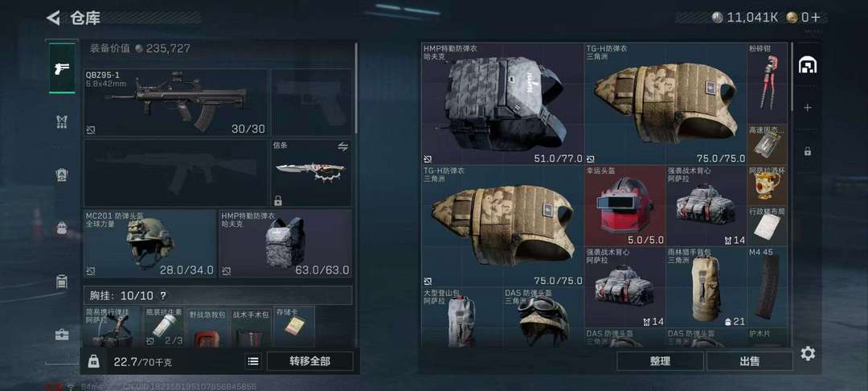Viewport: 868px width, 391px height.
Task: Select the pistol weapons category tab
Action: [62, 68]
